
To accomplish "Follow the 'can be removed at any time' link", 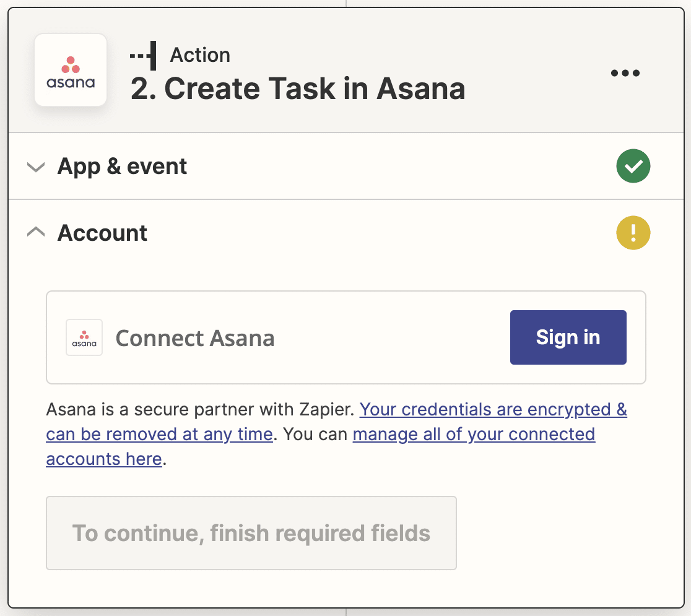I will tap(160, 435).
